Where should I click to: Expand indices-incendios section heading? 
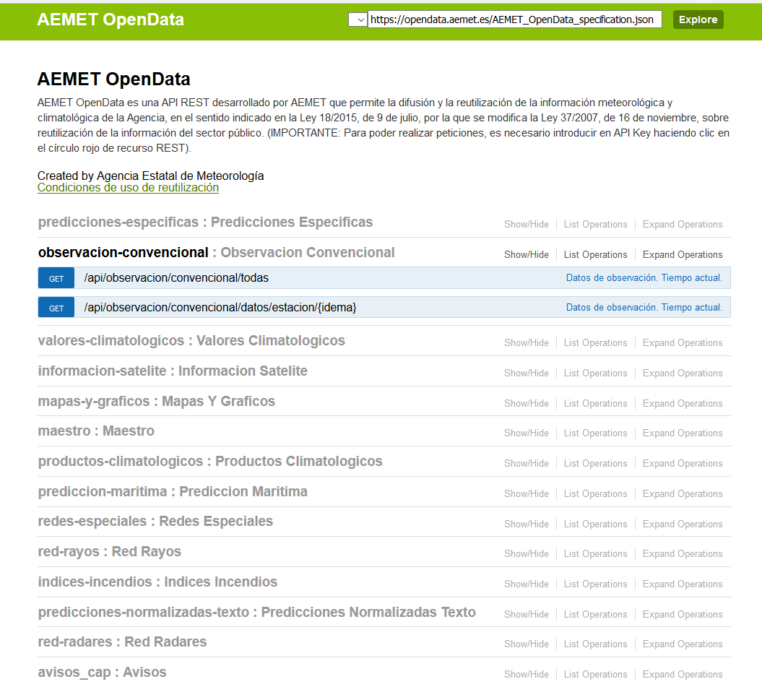pyautogui.click(x=157, y=582)
